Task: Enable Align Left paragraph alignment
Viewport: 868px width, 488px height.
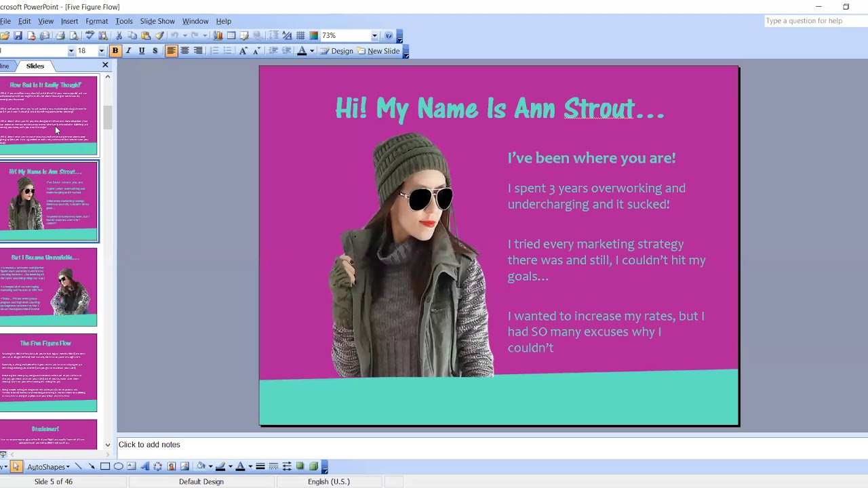Action: coord(172,51)
